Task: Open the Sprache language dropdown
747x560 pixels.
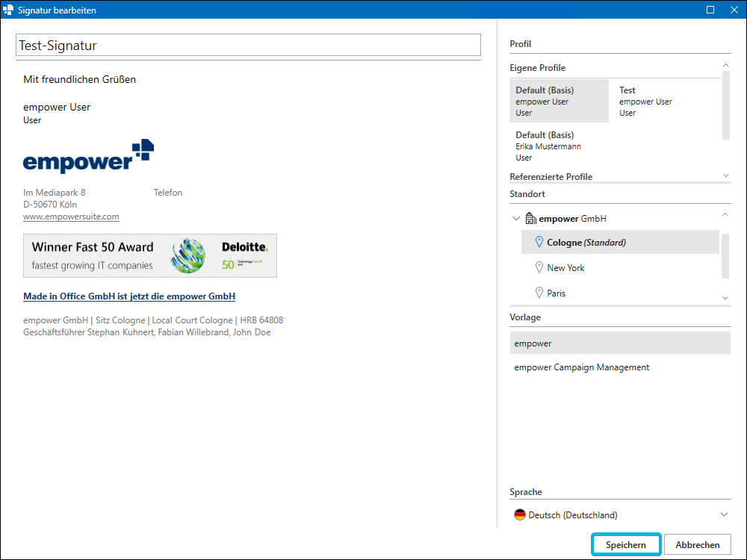Action: pyautogui.click(x=724, y=514)
